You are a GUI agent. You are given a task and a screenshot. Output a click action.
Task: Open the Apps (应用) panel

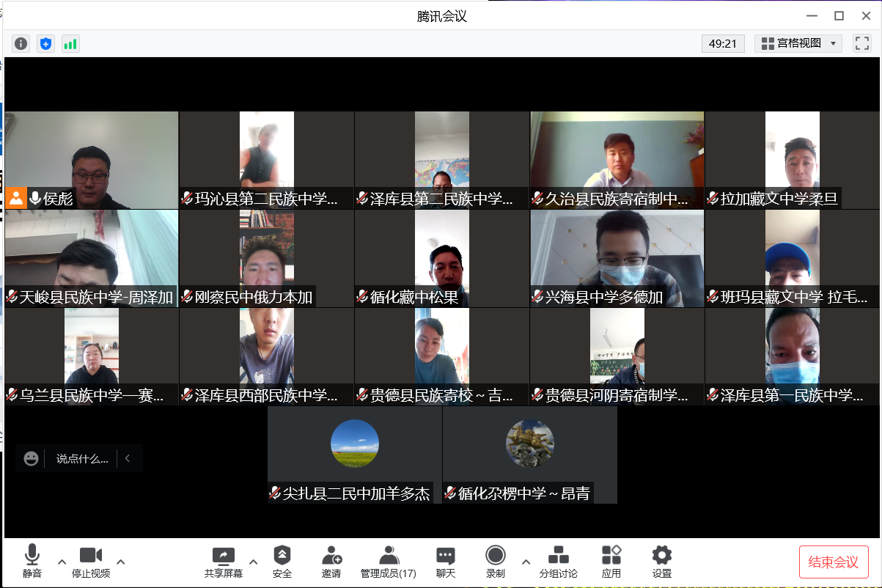click(x=611, y=562)
